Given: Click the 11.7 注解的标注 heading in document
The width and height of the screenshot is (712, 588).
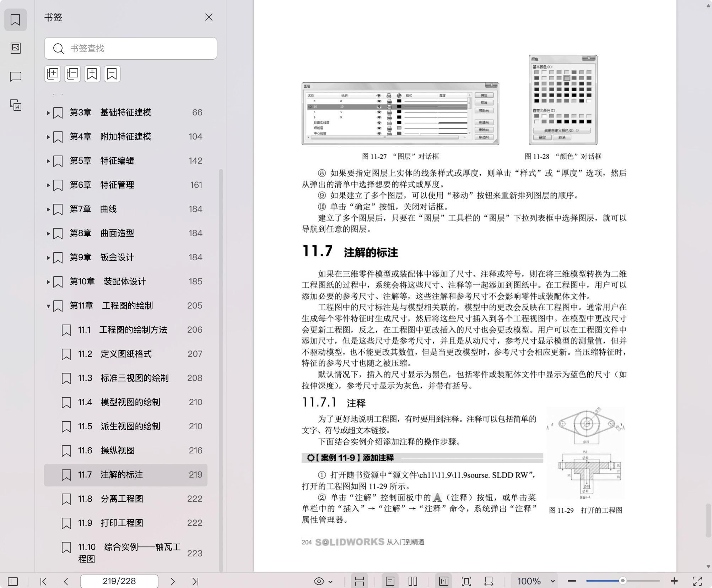Looking at the screenshot, I should [350, 251].
